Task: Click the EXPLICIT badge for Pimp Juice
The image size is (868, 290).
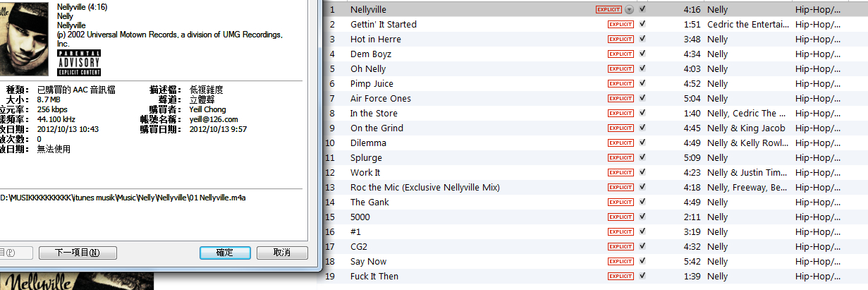Action: (621, 83)
